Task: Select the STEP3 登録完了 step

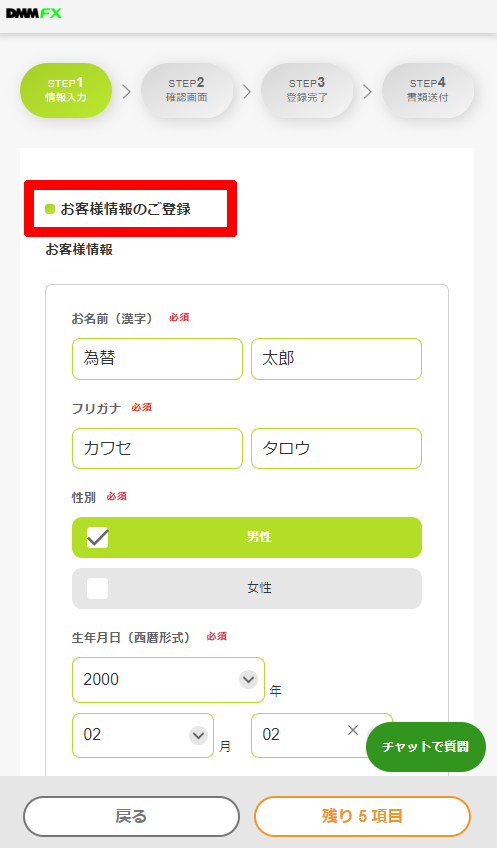Action: tap(307, 90)
